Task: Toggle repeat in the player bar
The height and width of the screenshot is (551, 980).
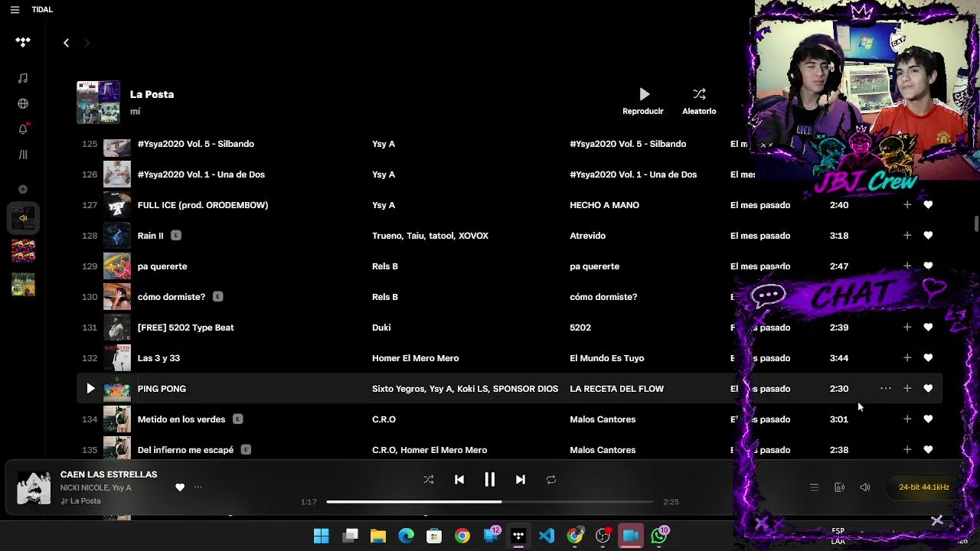Action: [x=551, y=480]
